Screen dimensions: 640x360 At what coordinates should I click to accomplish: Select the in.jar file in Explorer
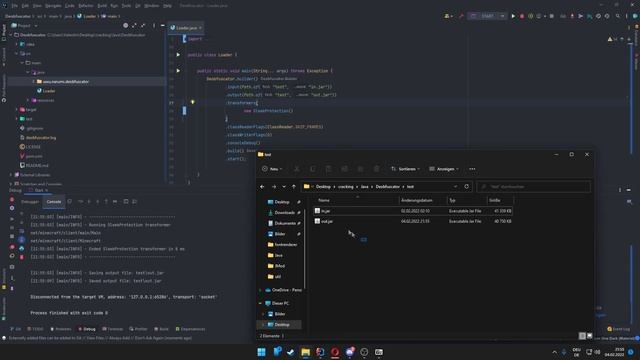pos(413,211)
